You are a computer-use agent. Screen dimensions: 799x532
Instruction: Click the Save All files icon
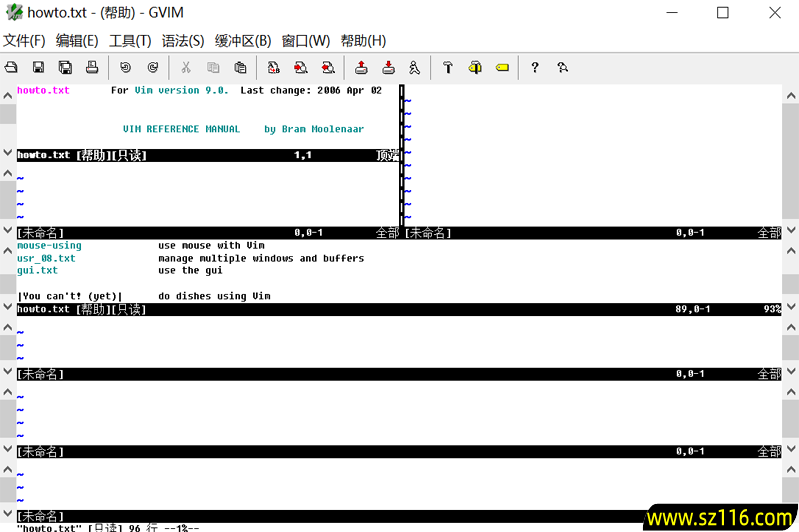click(x=65, y=67)
